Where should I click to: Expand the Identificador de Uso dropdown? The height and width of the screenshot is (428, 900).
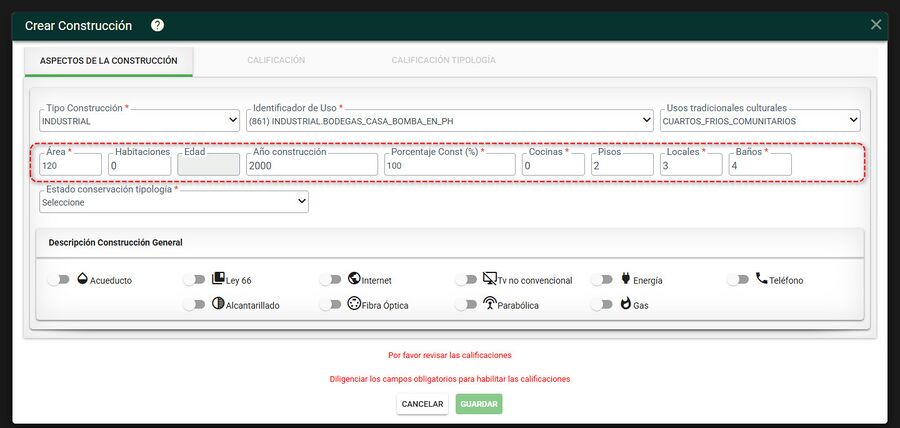tap(450, 120)
